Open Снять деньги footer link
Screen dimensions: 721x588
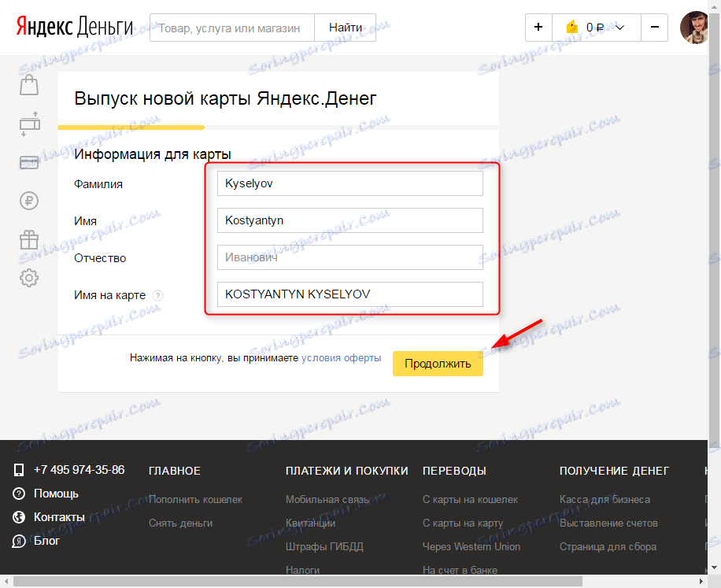tap(181, 523)
